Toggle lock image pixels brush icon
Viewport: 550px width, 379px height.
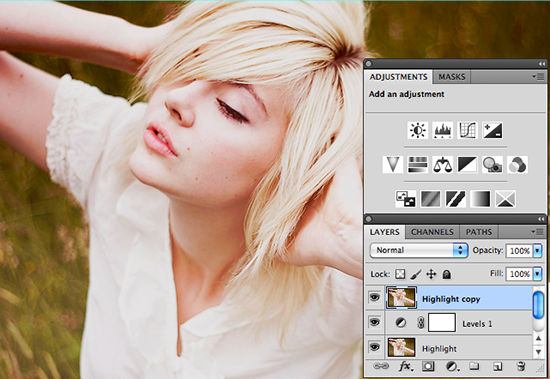[x=416, y=274]
